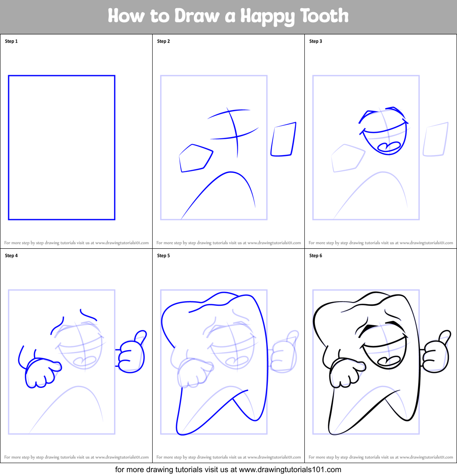Screen dimensions: 457x476
Task: Click the gray title banner background
Action: (x=43, y=16)
